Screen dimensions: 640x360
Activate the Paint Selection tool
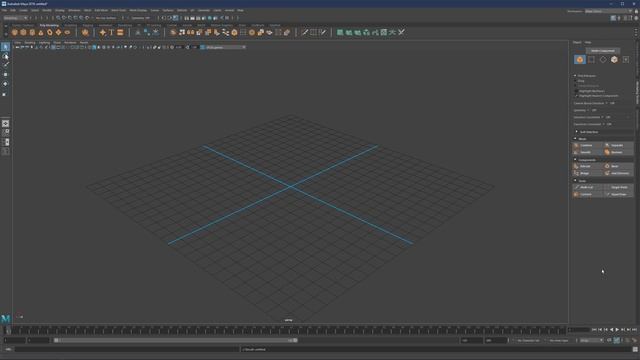click(x=5, y=65)
